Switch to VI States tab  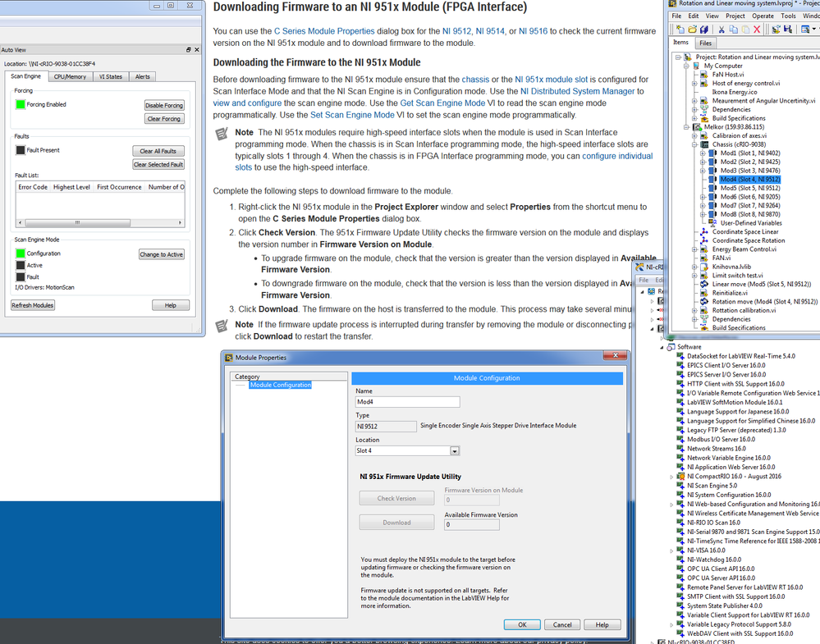click(111, 76)
